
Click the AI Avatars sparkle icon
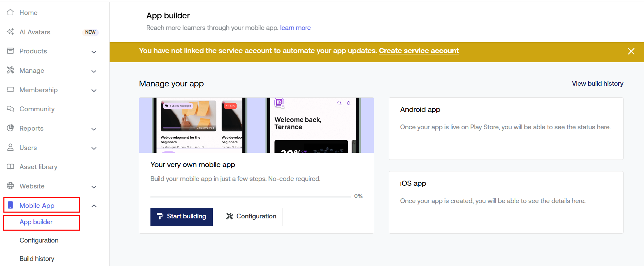11,32
